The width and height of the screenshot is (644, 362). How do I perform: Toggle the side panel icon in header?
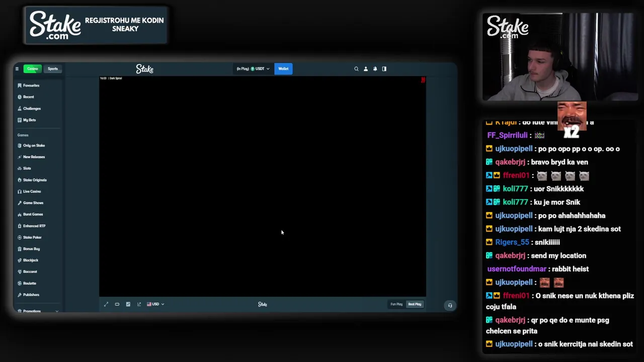click(x=384, y=69)
